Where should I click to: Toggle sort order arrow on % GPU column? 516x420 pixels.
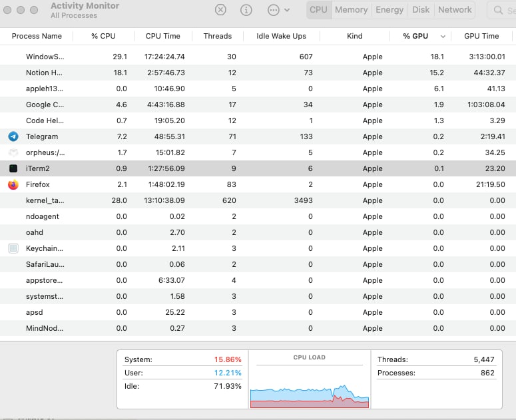pyautogui.click(x=443, y=37)
